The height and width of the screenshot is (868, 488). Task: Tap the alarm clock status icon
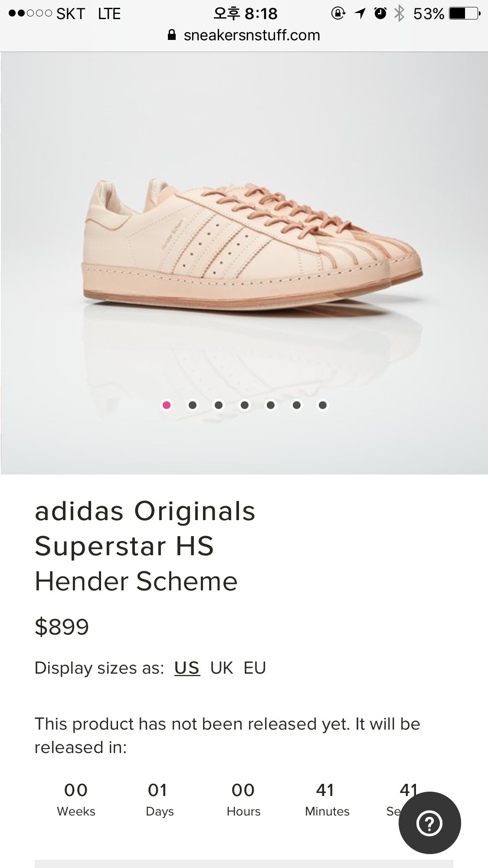(380, 13)
